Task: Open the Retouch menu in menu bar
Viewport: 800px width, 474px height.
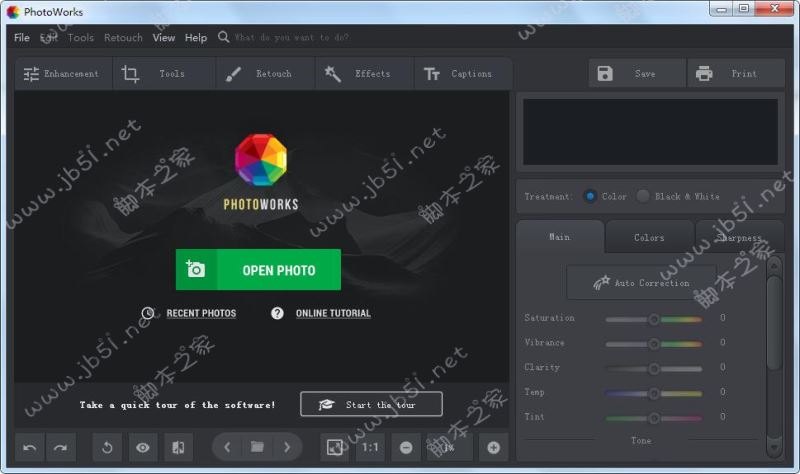Action: point(123,38)
